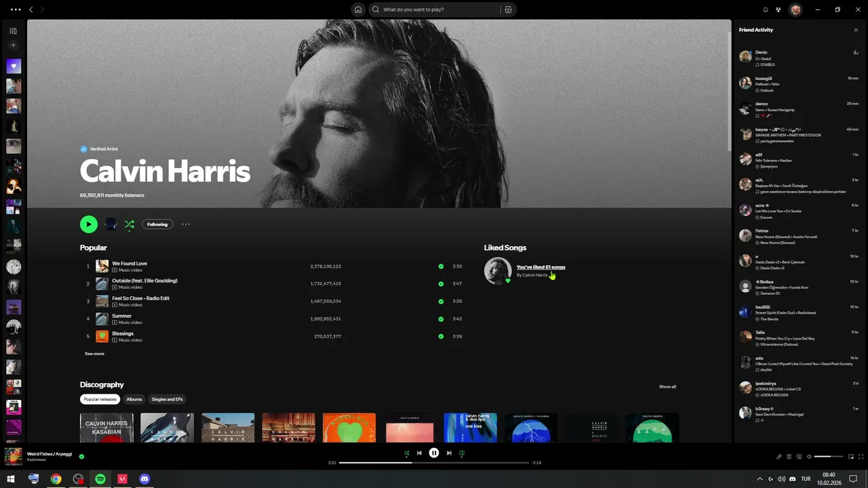
Task: Toggle liked checkmark for We Found Love
Action: 441,266
